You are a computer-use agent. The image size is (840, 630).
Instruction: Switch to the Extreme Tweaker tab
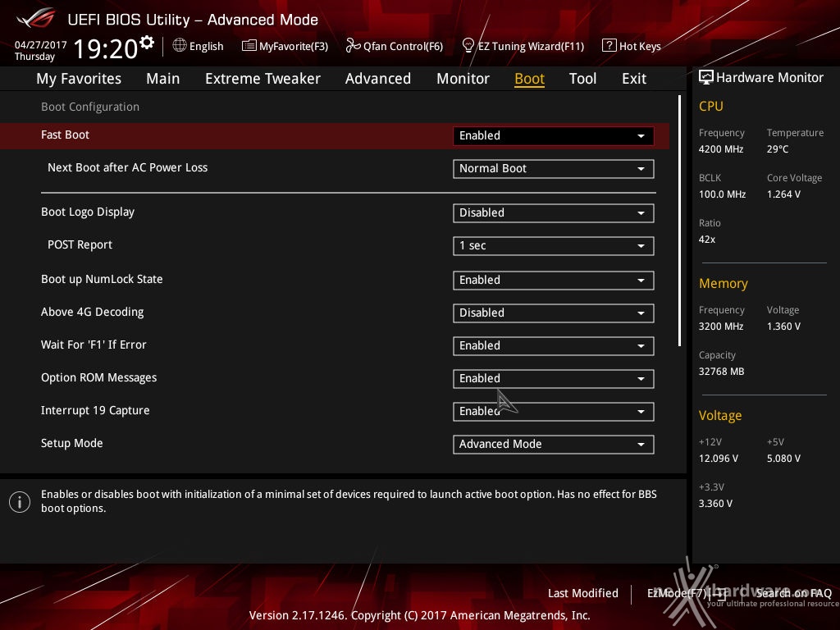point(262,79)
